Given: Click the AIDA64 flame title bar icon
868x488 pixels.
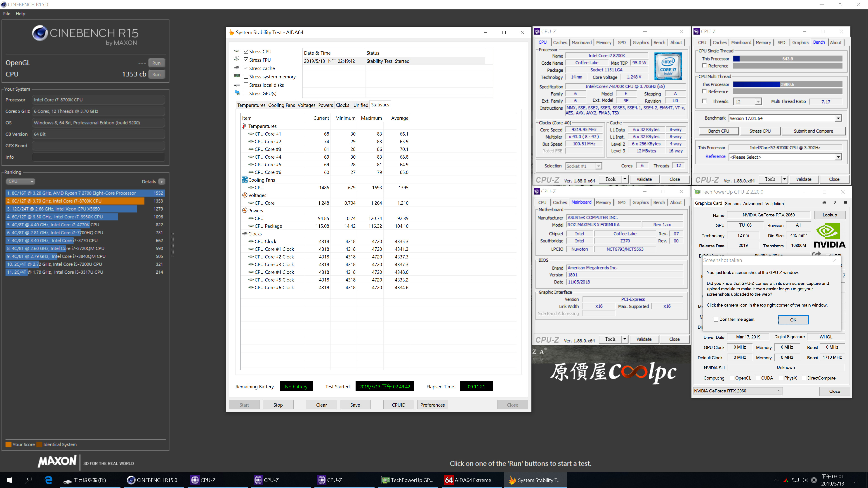Looking at the screenshot, I should [231, 32].
